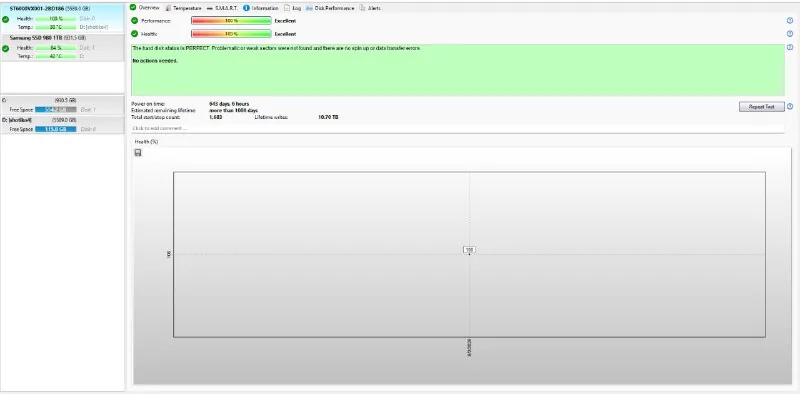Click the 'Estimated remaining lifetime:' label
Viewport: 800px width, 394px height.
point(164,110)
